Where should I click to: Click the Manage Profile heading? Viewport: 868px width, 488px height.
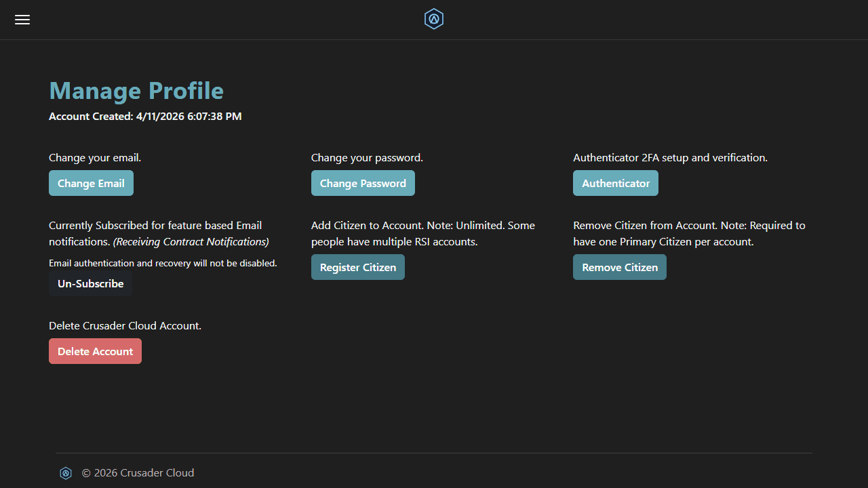[136, 90]
